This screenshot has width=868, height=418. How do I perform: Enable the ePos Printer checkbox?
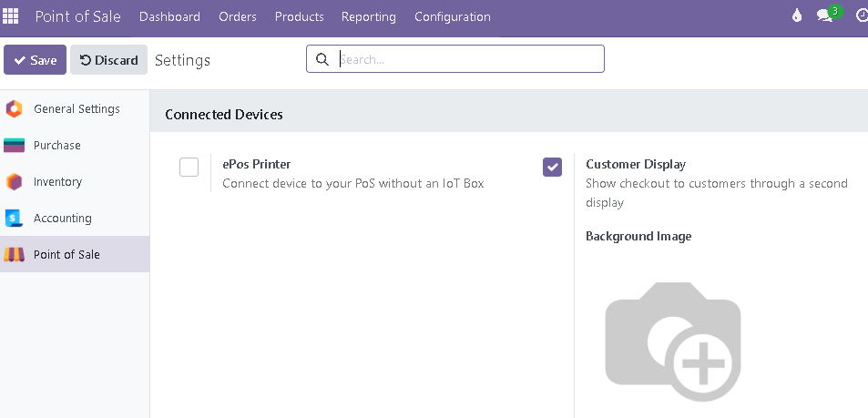(x=189, y=168)
